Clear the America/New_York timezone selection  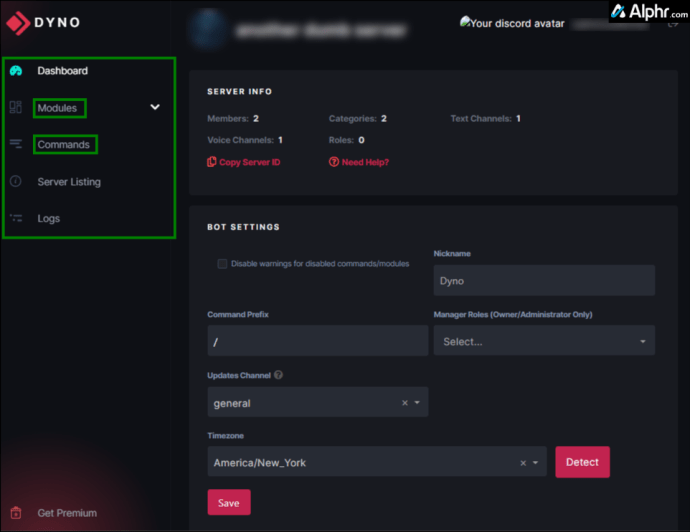(523, 463)
